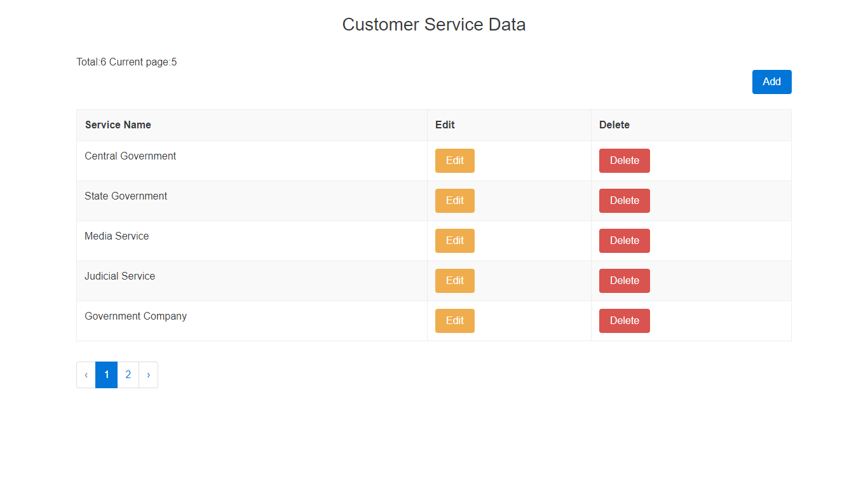Edit the Government Company record
The height and width of the screenshot is (488, 868).
tap(454, 321)
